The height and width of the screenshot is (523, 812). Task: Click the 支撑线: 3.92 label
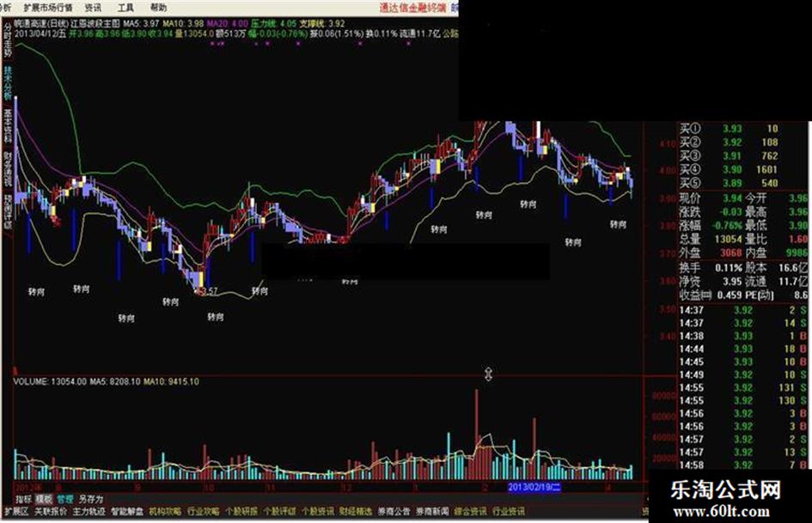(x=322, y=23)
